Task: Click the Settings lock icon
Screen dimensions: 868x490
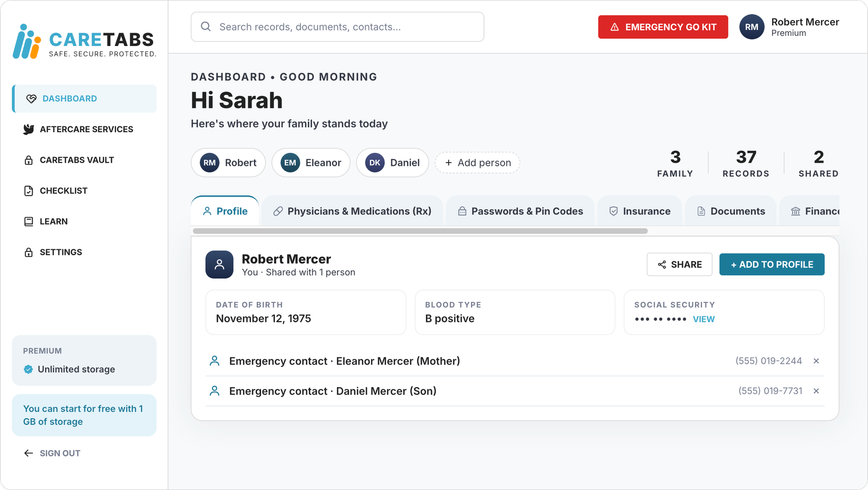Action: [29, 252]
